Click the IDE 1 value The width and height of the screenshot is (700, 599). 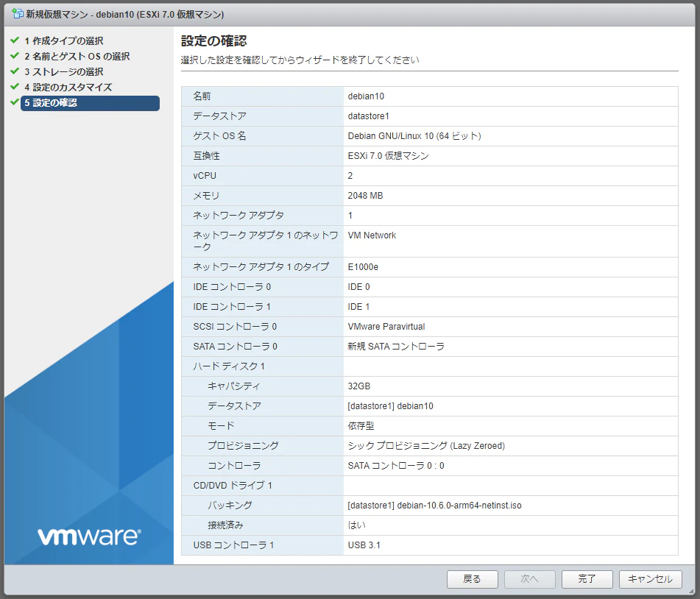coord(359,307)
